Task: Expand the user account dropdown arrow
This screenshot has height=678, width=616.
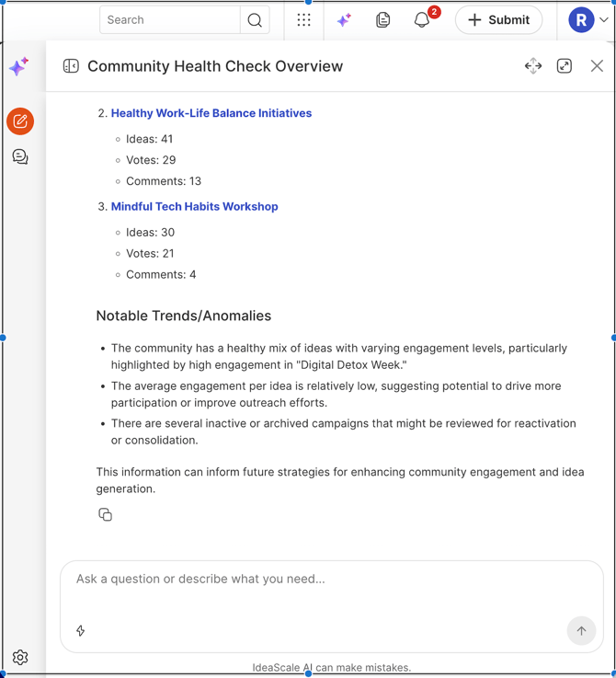Action: point(604,20)
